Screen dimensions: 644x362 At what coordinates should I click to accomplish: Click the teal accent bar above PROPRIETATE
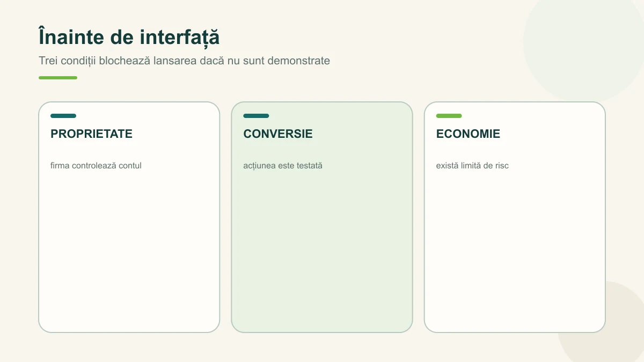(63, 116)
